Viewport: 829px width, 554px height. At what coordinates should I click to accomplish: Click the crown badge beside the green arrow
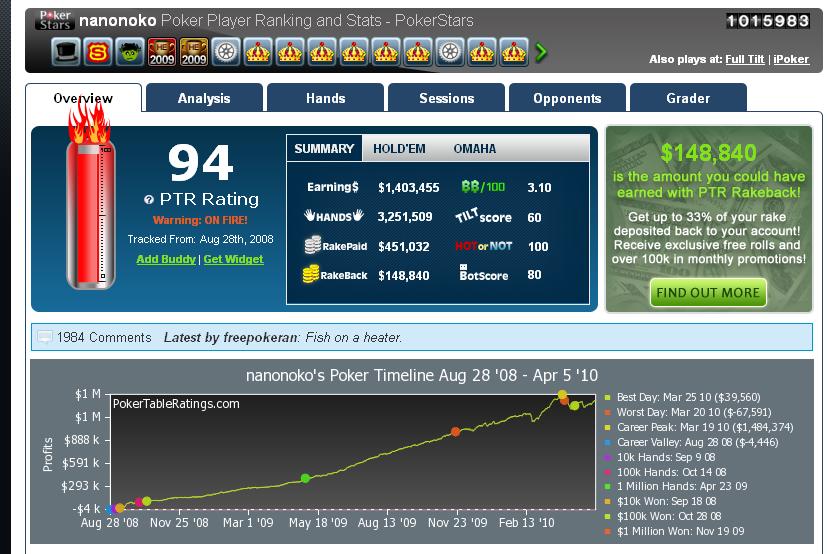pos(514,52)
